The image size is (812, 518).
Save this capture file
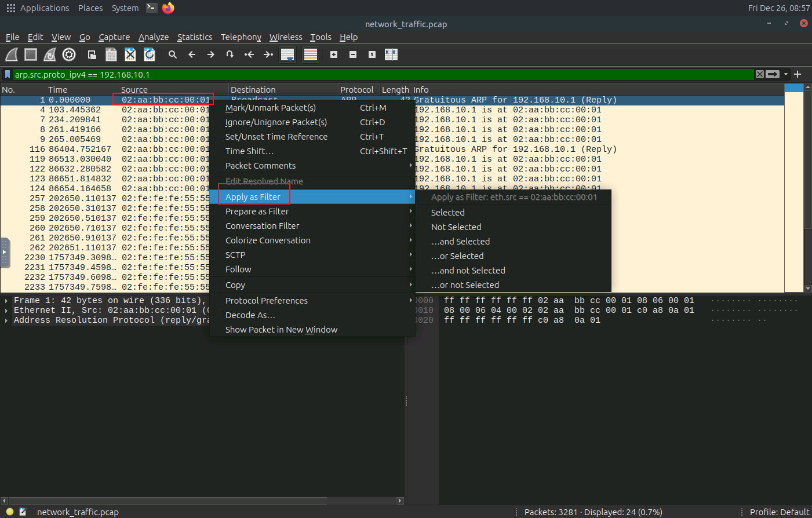111,54
